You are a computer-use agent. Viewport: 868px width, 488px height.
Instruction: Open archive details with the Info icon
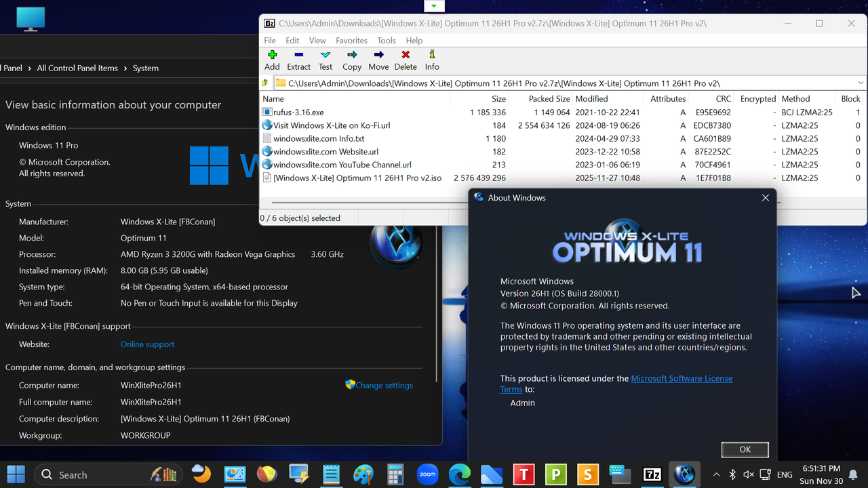coord(431,60)
